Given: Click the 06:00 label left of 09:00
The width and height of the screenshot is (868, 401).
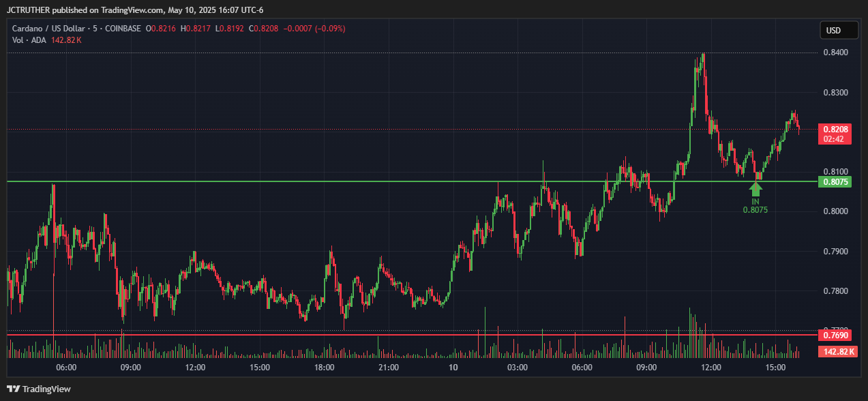Looking at the screenshot, I should [66, 368].
